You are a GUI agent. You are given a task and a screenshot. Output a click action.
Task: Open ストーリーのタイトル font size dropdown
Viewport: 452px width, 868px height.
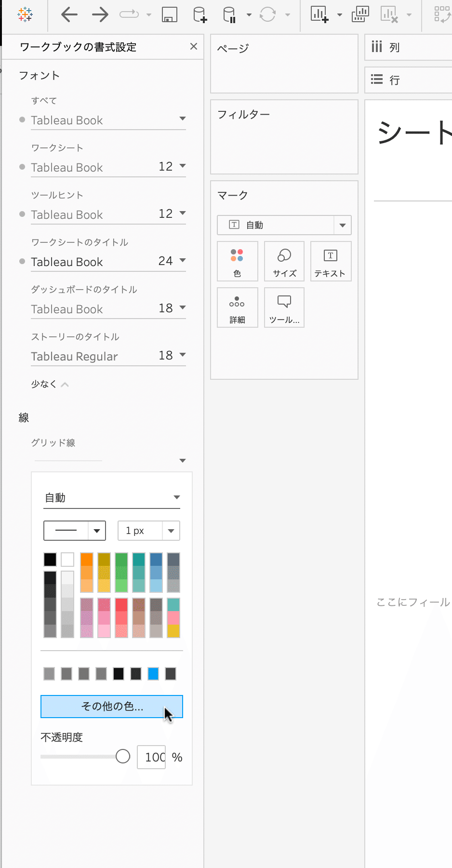[x=183, y=355]
